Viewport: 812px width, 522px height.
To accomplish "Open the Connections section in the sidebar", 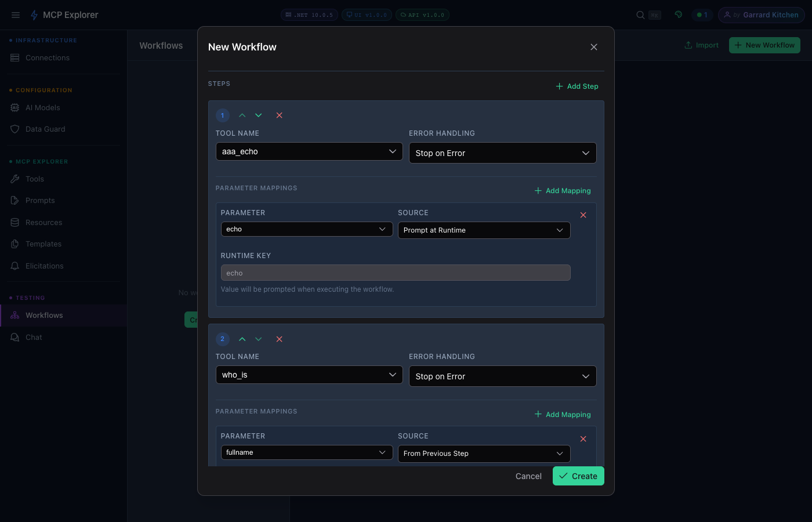I will coord(48,57).
